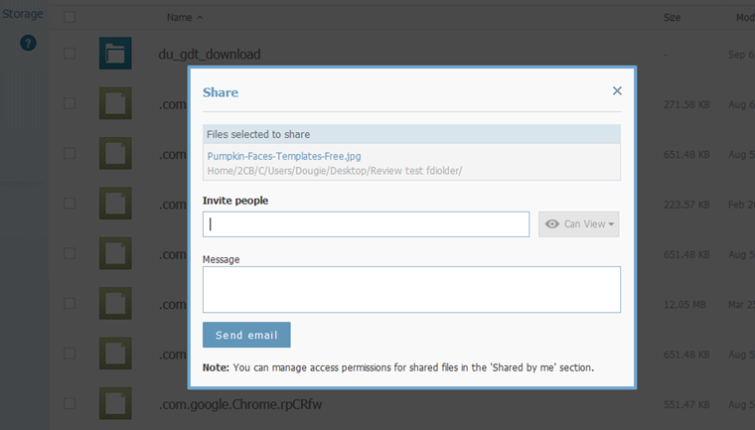This screenshot has width=755, height=430.
Task: Tick the du_gdt_download row checkbox
Action: (69, 53)
